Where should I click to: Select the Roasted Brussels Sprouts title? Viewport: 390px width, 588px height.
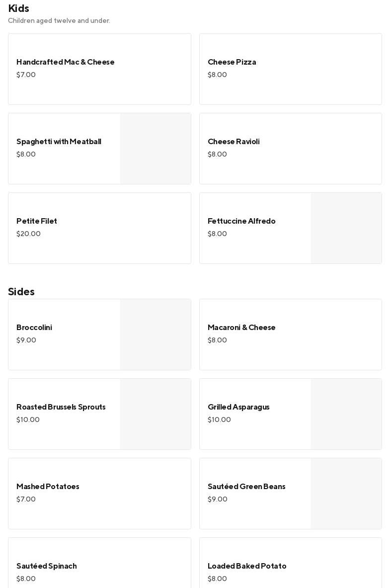tap(61, 407)
